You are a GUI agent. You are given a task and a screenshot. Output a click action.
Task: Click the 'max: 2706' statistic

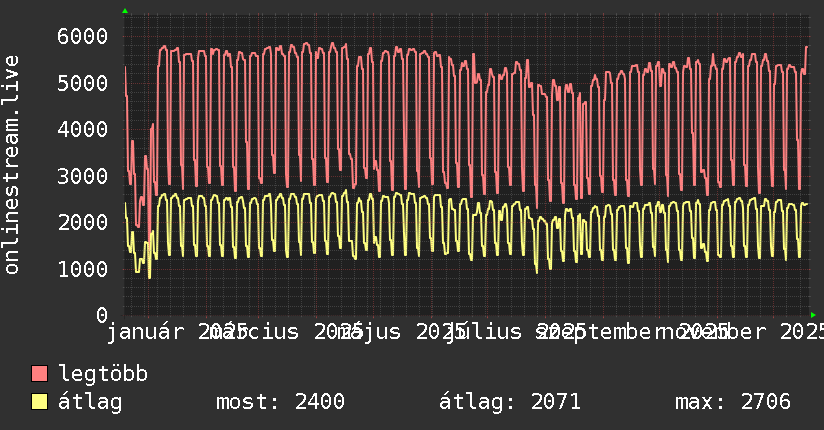733,402
